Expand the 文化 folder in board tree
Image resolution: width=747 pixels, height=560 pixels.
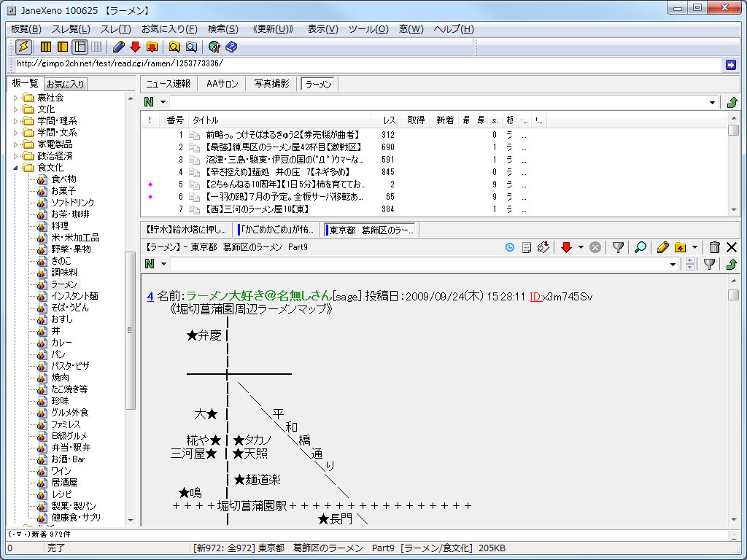coord(16,109)
